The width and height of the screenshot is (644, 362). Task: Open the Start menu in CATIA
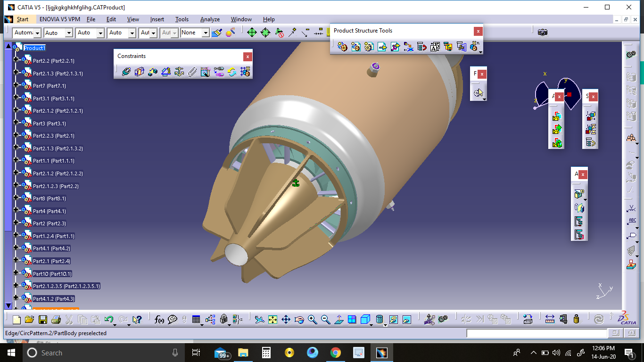[x=23, y=19]
